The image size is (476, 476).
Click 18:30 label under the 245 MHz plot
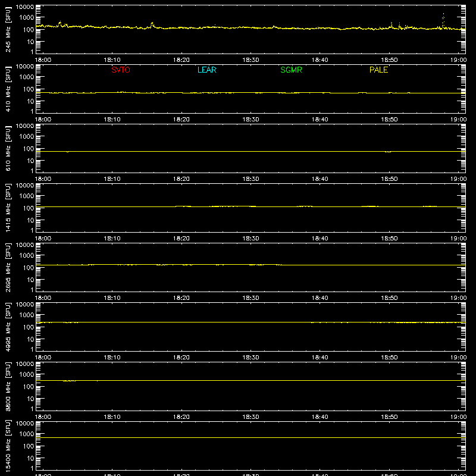tap(250, 60)
